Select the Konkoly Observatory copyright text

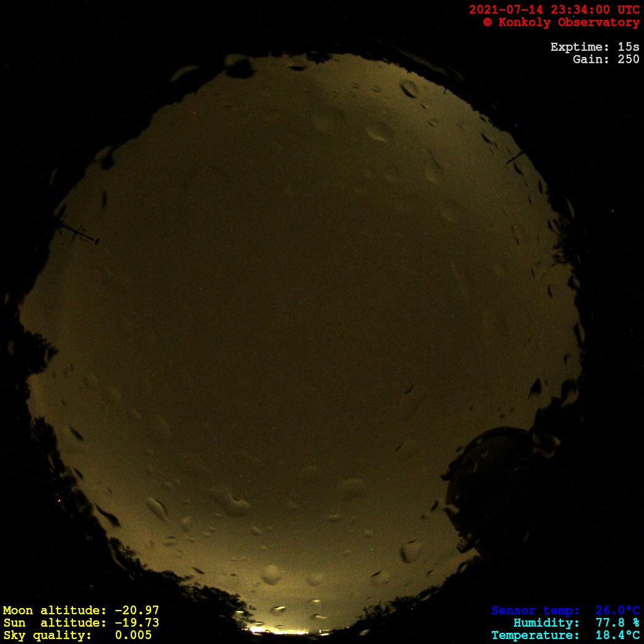pyautogui.click(x=561, y=22)
